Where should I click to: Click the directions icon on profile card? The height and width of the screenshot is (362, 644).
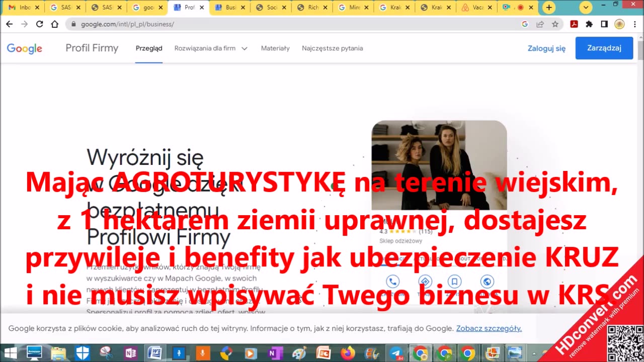point(425,282)
